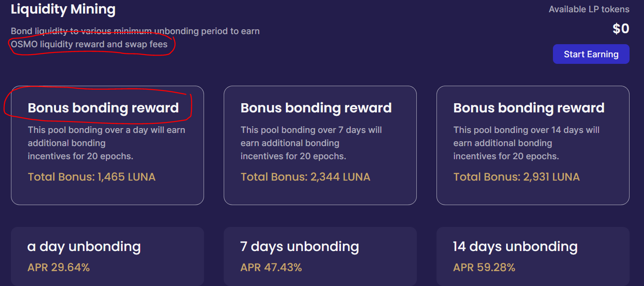Click the Start Earning button
Screen dimensions: 644x286
tap(591, 54)
